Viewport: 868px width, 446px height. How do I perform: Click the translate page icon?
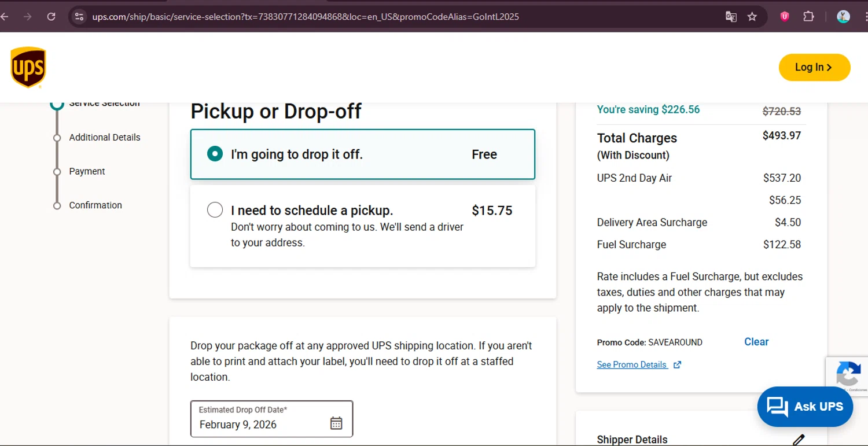[x=731, y=17]
